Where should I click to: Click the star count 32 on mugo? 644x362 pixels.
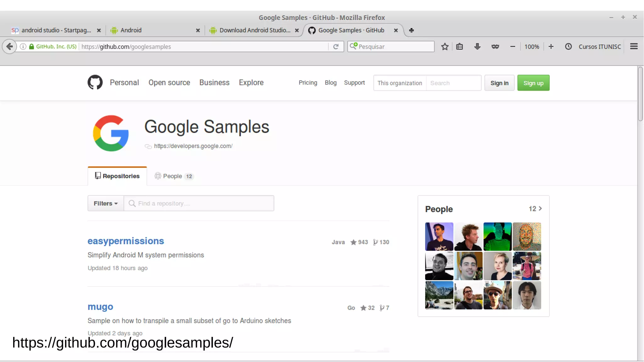point(368,308)
